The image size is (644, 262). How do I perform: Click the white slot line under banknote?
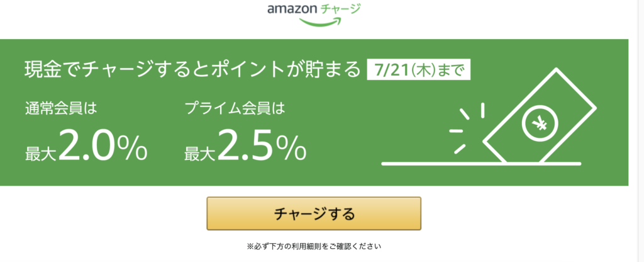(481, 164)
